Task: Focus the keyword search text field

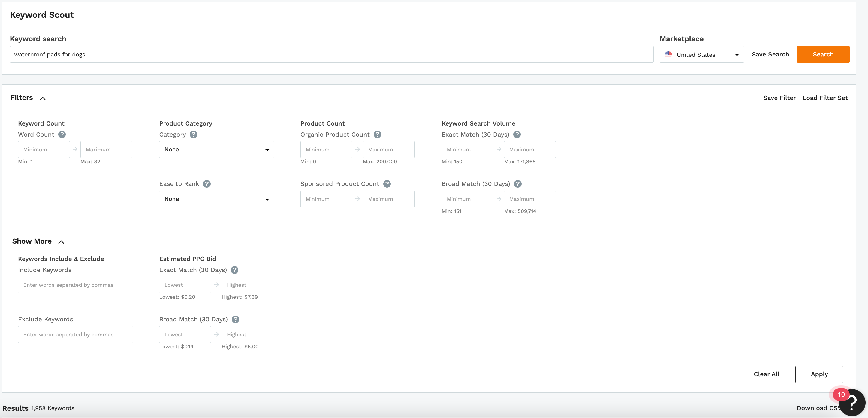Action: (x=332, y=55)
